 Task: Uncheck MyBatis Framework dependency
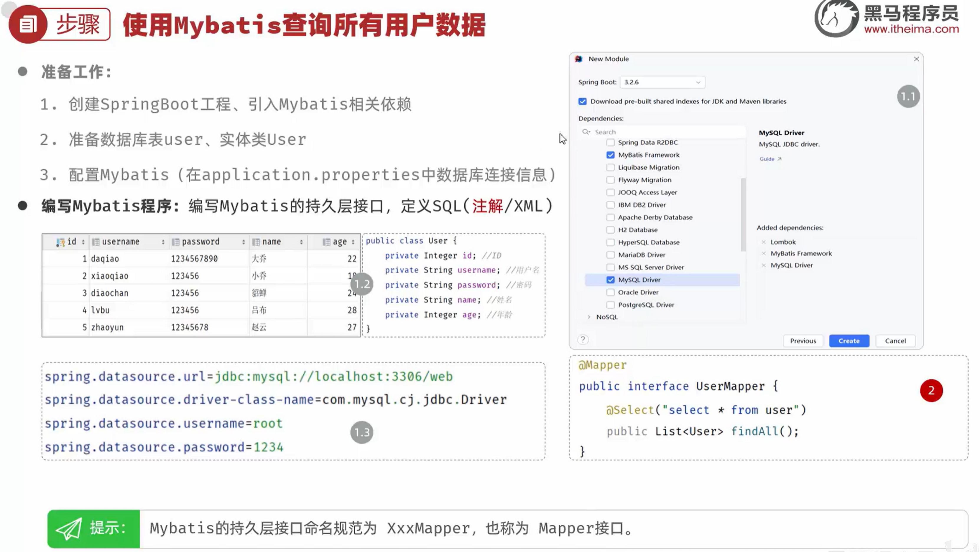[x=611, y=155]
